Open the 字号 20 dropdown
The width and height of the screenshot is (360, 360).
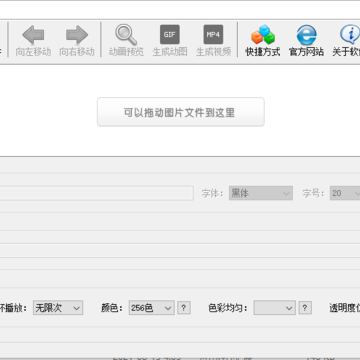[x=345, y=193]
